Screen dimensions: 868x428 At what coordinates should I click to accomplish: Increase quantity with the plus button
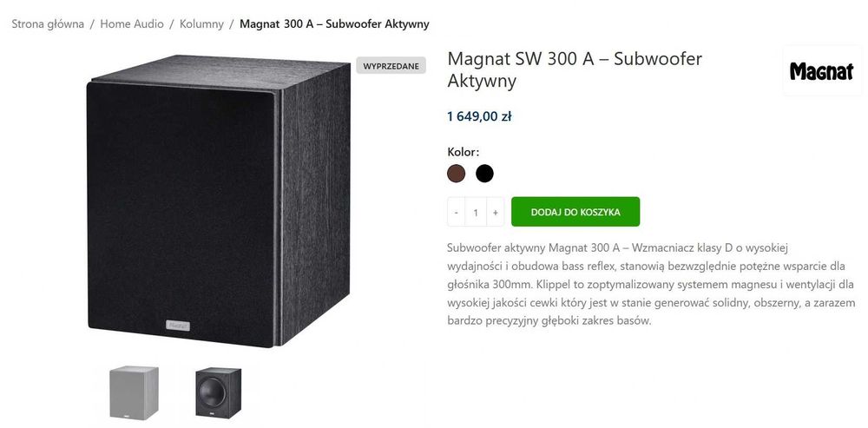click(496, 212)
